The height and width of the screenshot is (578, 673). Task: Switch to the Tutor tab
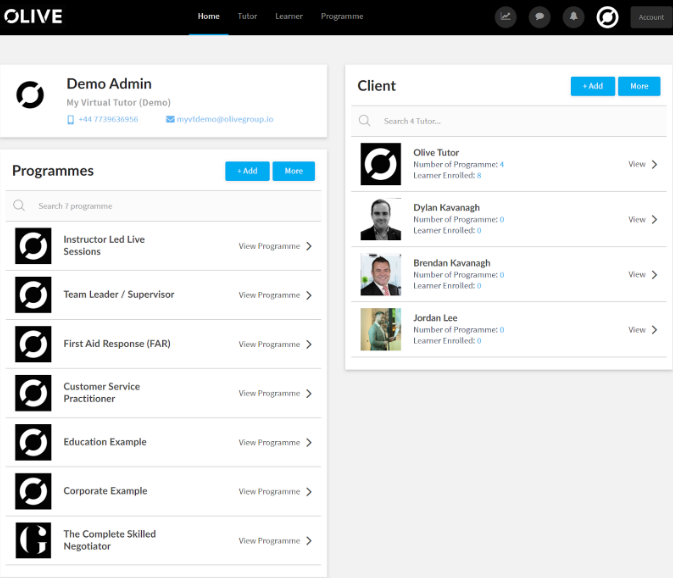click(247, 16)
